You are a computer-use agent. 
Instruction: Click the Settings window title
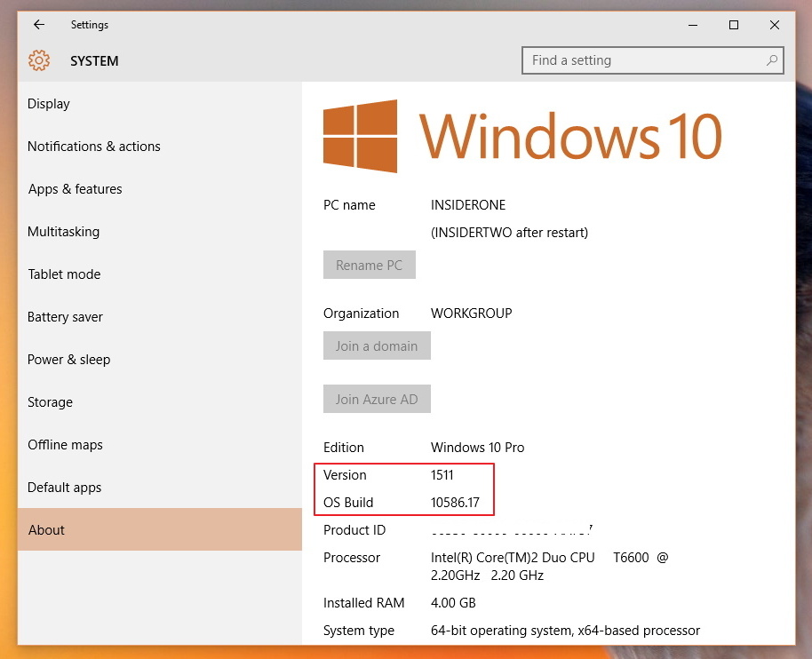point(90,25)
